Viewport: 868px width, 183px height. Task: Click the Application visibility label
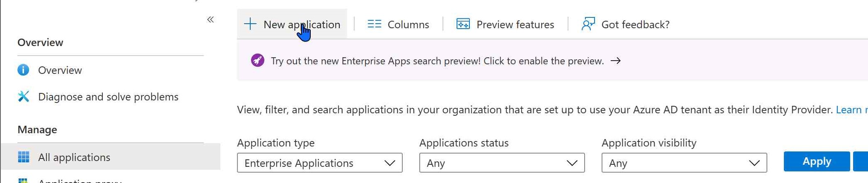[x=649, y=143]
